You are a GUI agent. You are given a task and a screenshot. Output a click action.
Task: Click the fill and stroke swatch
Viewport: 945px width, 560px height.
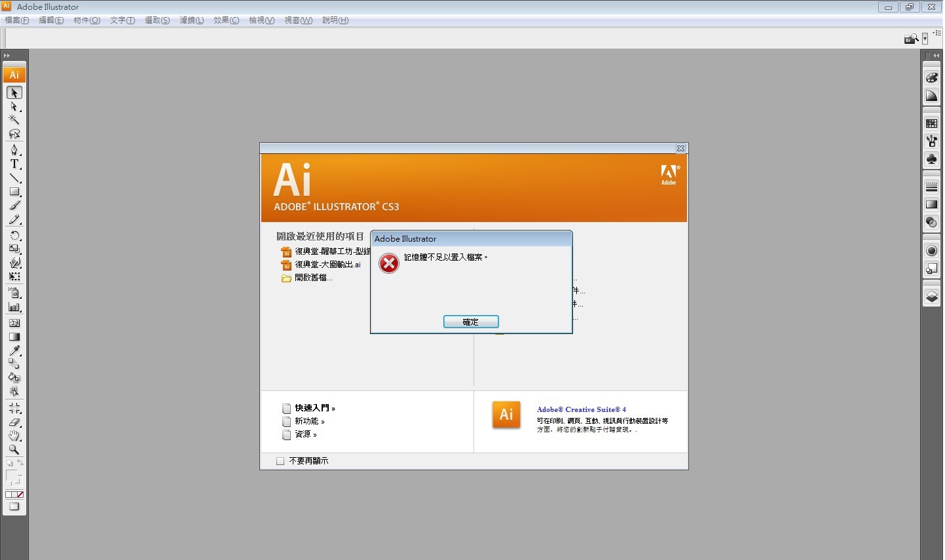(x=14, y=477)
